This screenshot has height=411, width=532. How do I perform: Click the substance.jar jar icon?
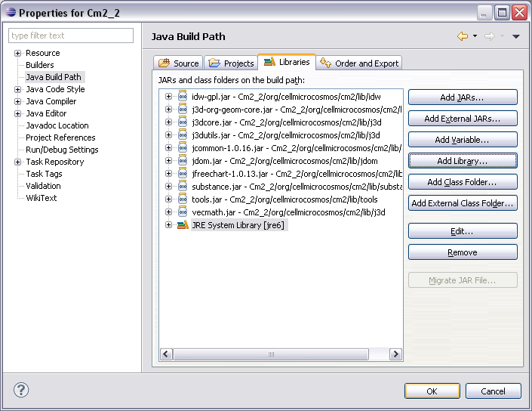click(183, 187)
